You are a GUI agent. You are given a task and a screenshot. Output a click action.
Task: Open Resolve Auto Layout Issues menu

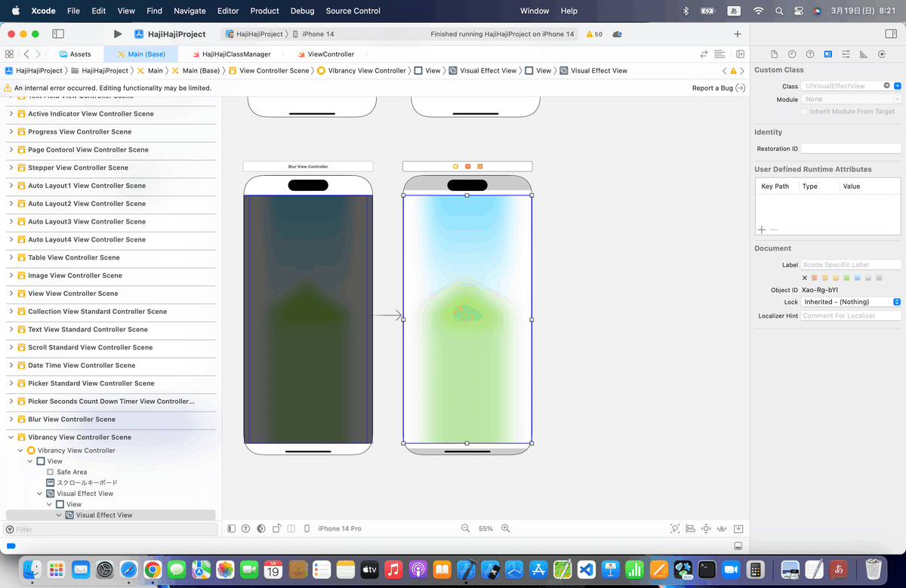(721, 528)
